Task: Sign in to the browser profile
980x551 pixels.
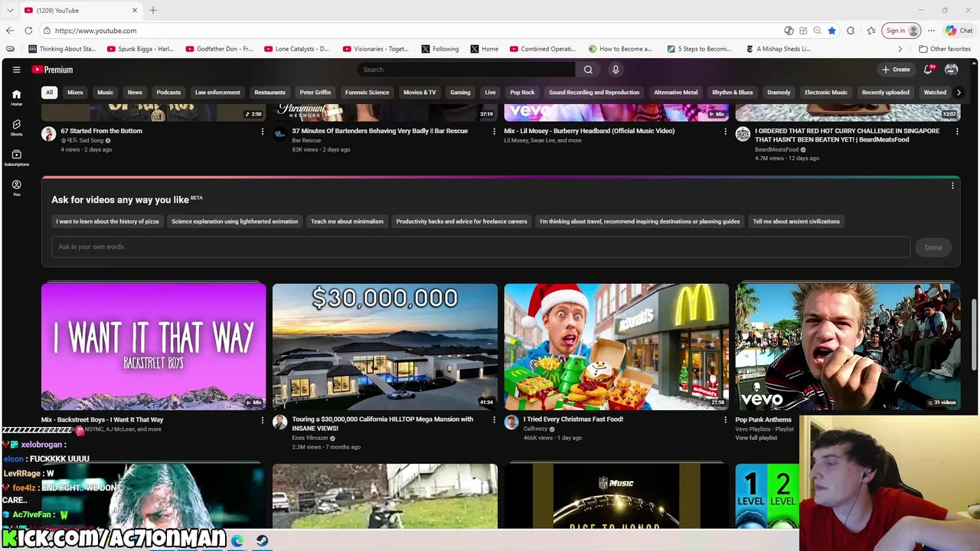Action: pos(902,31)
